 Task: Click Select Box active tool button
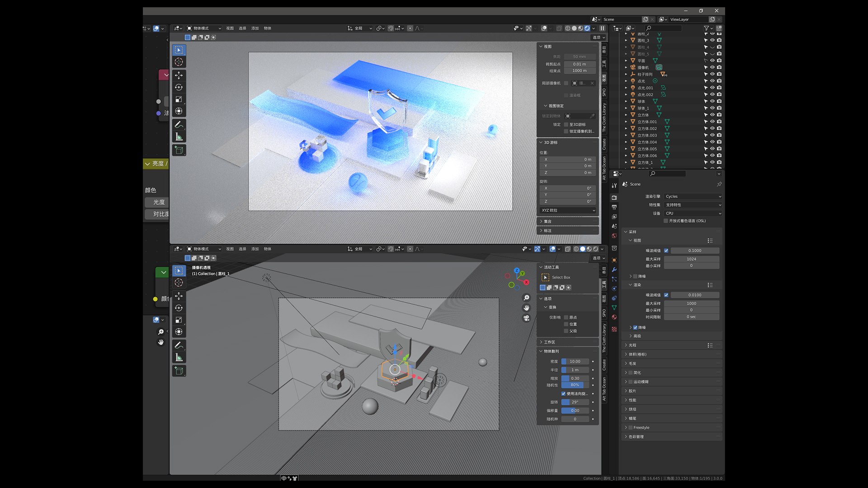pyautogui.click(x=546, y=277)
